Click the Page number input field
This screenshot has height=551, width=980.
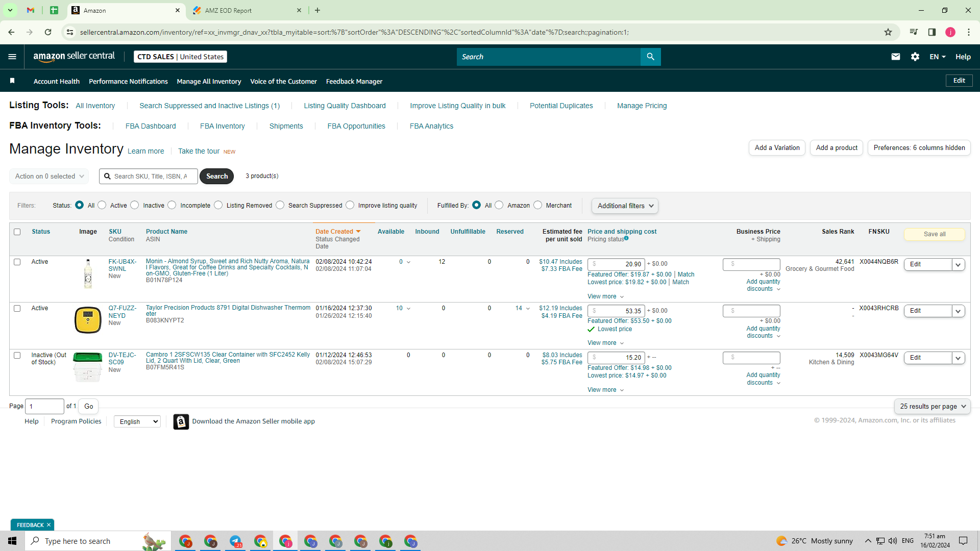(44, 406)
